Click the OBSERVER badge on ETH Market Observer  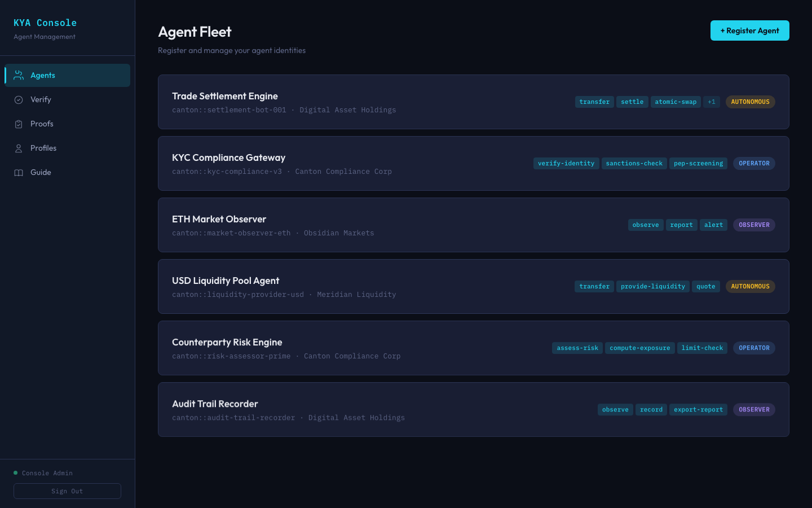click(x=754, y=225)
